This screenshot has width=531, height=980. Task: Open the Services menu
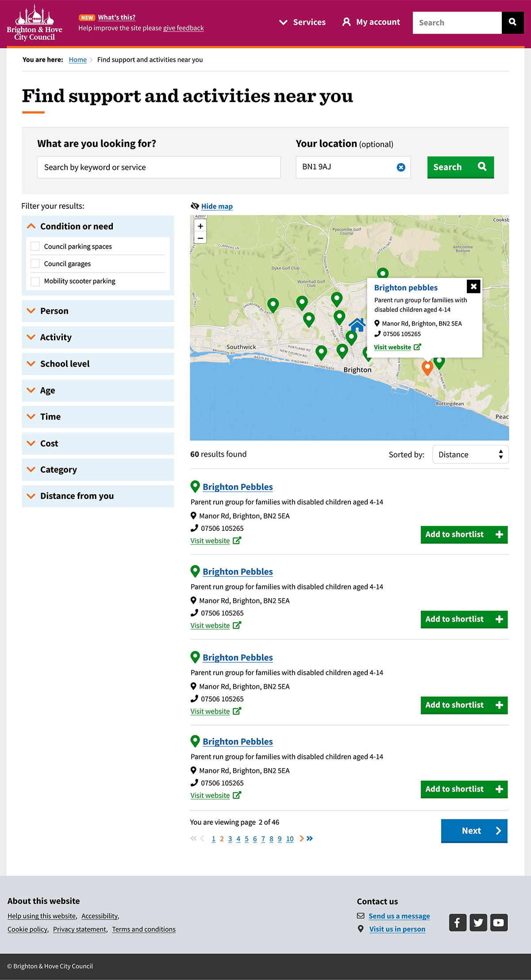coord(303,22)
